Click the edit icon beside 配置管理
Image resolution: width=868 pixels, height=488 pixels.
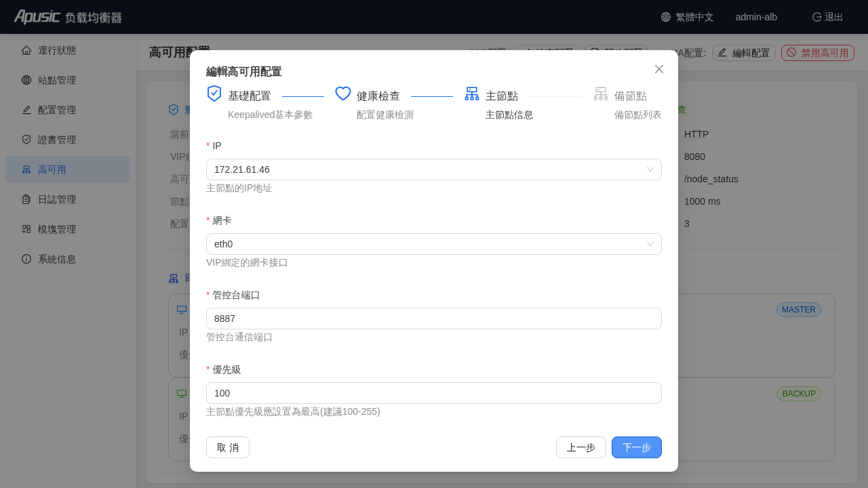(26, 110)
